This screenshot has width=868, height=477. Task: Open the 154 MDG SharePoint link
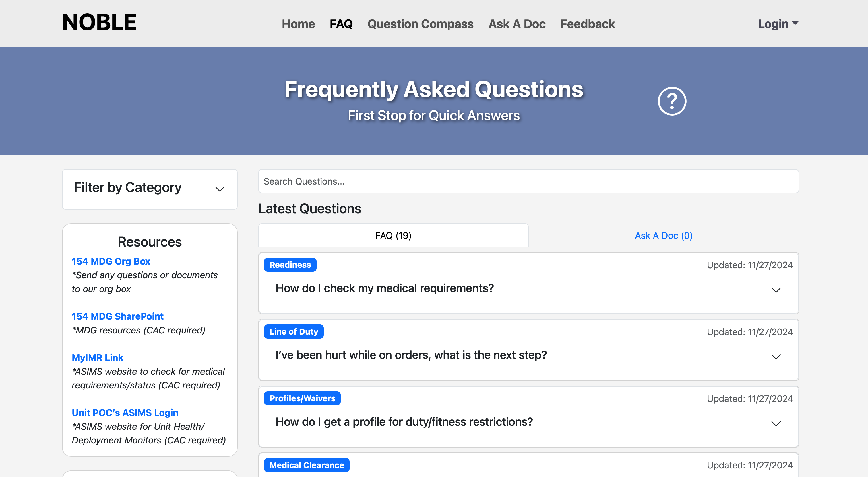click(118, 316)
